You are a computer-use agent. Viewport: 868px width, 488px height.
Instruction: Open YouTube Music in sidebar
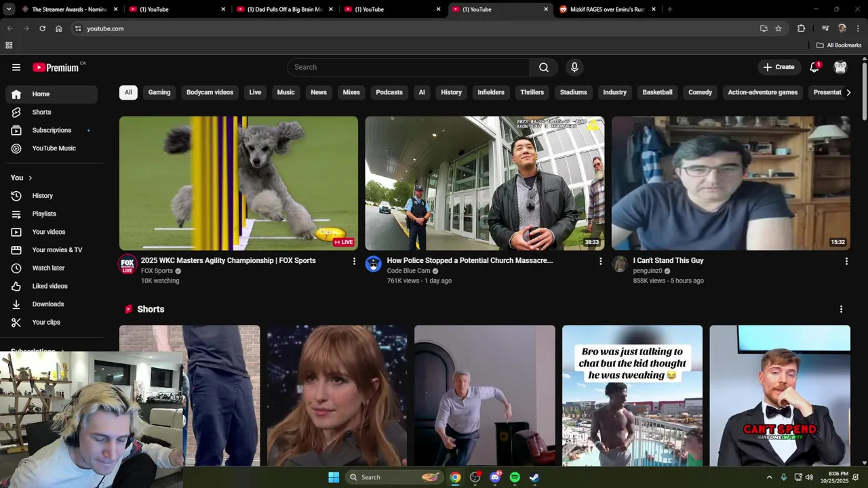click(51, 148)
